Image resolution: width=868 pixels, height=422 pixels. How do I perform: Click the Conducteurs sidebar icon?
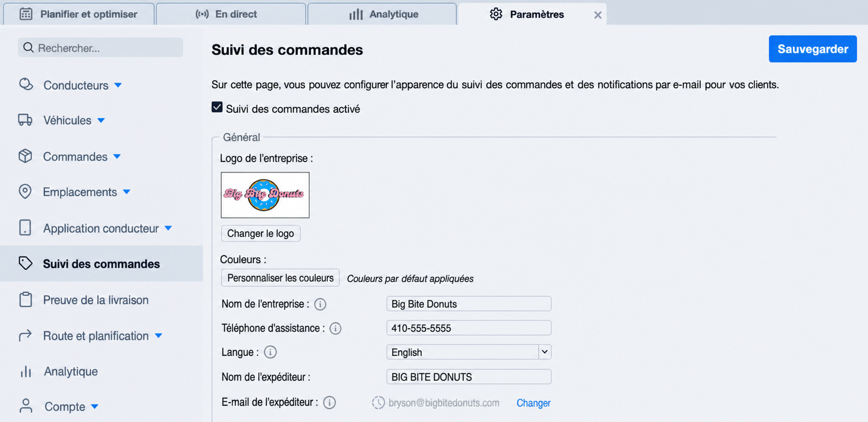(25, 85)
